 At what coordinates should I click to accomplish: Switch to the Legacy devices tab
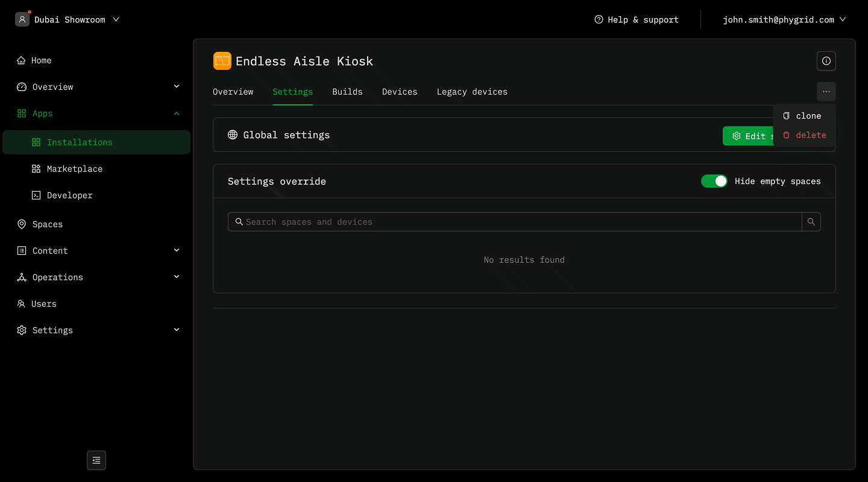[x=472, y=92]
